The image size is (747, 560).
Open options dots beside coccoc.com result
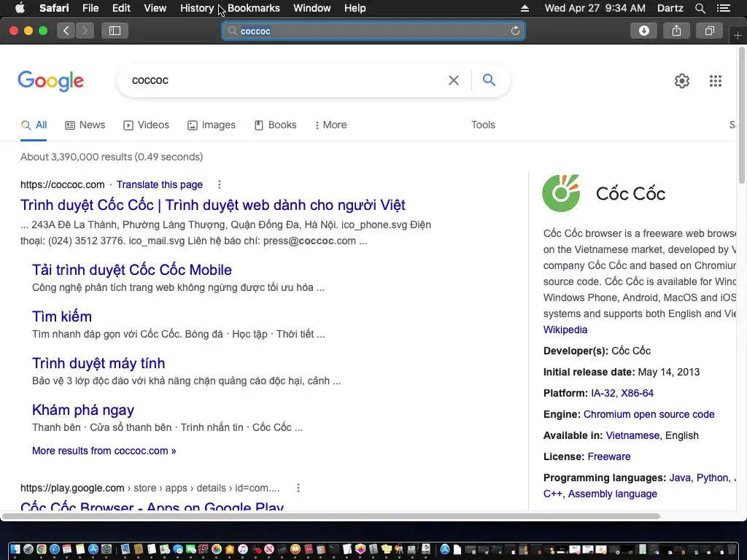(219, 184)
